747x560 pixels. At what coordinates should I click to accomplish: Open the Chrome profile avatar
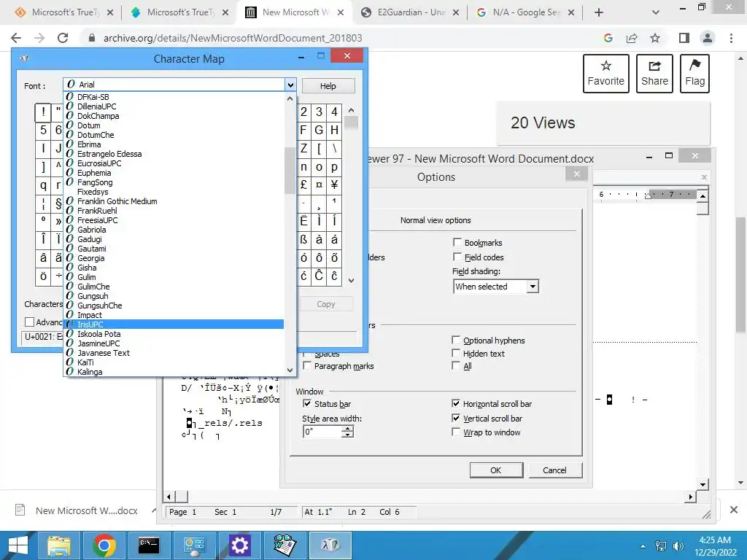(x=708, y=38)
